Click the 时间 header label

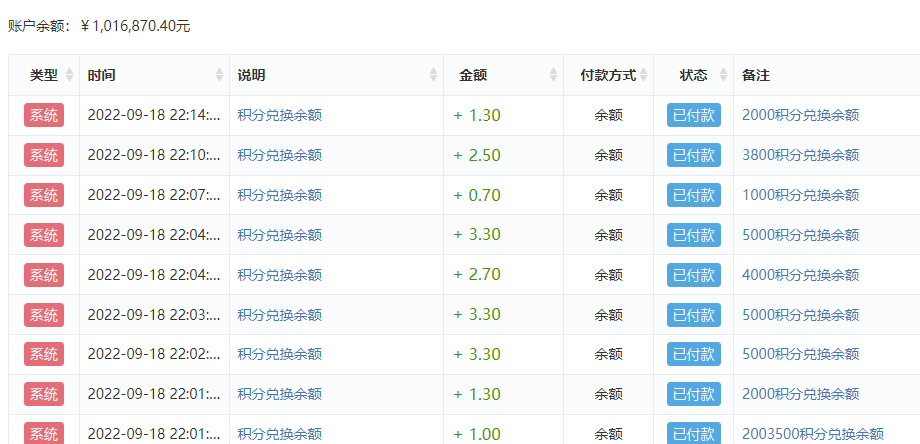[x=102, y=75]
